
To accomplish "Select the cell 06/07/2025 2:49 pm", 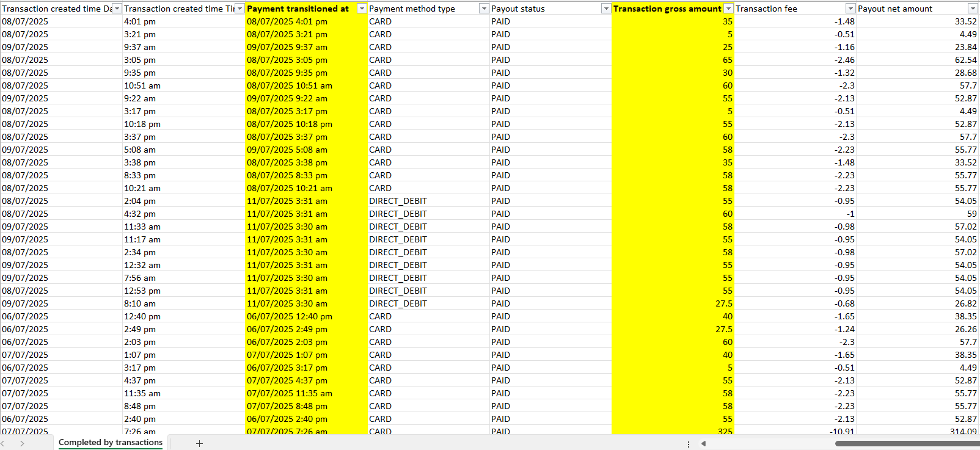I will click(x=306, y=329).
